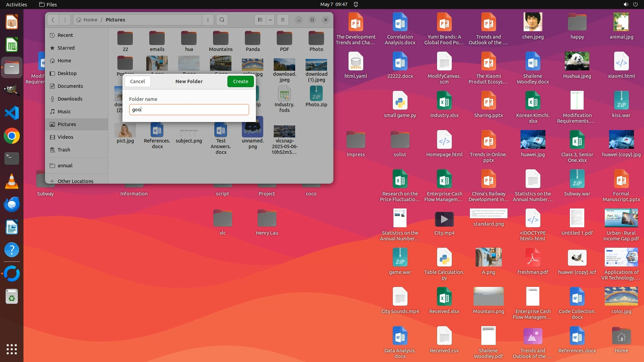Click the volume icon in top bar
This screenshot has height=362, width=644.
[626, 4]
